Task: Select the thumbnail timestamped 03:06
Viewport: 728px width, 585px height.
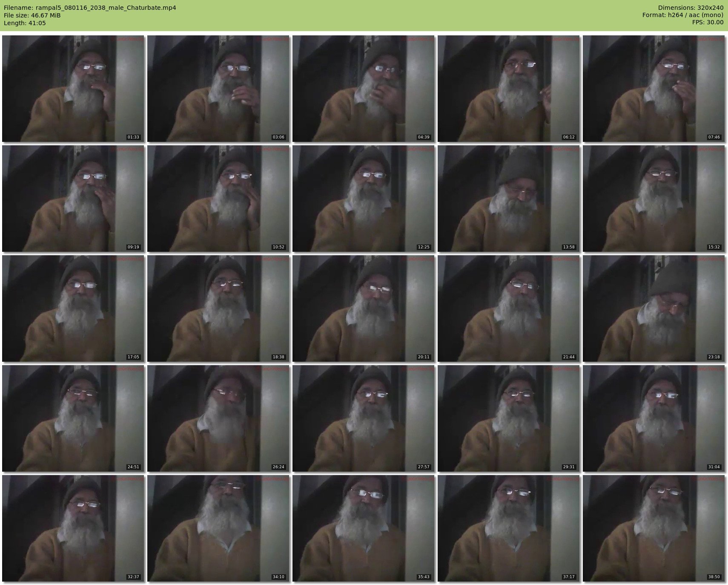Action: (x=218, y=89)
